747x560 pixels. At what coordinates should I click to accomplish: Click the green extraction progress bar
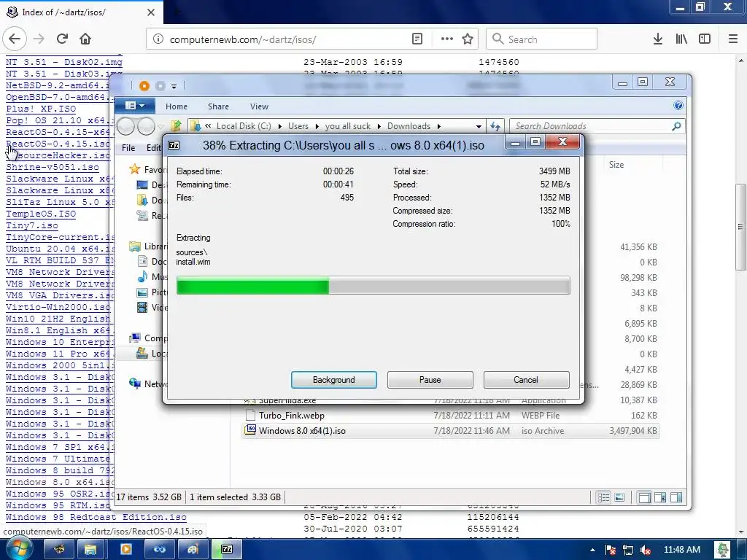pos(373,286)
